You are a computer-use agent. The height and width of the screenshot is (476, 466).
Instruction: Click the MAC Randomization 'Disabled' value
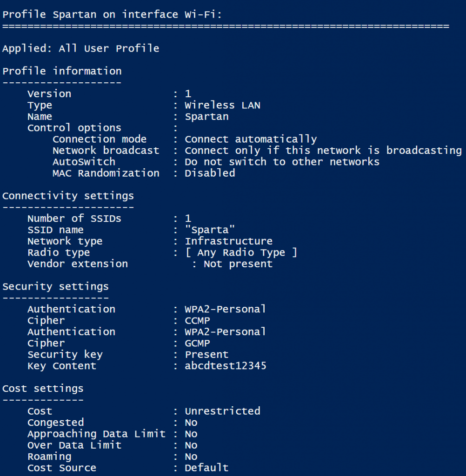[210, 173]
